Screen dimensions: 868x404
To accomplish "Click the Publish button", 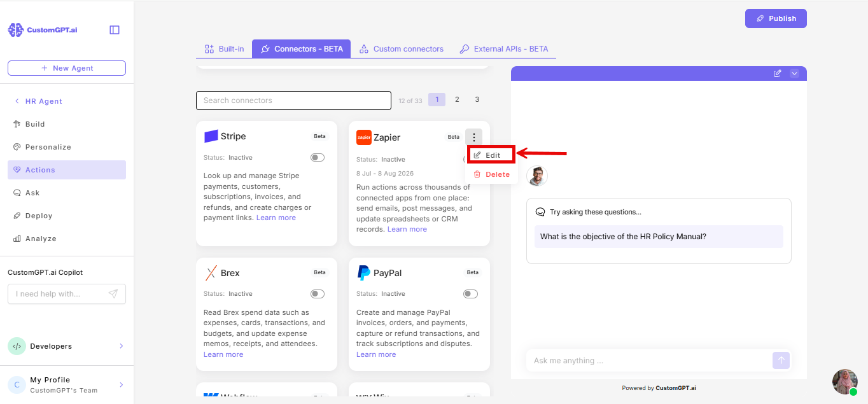I will 776,18.
